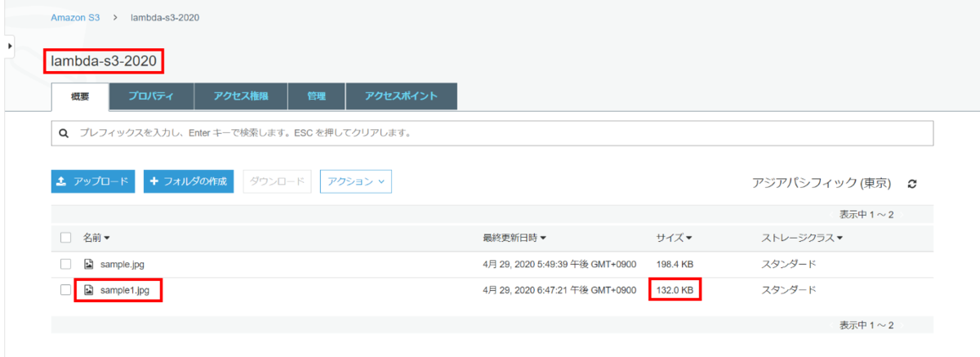Check the box for sample.jpg
Screen dimensions: 980x357
66,265
